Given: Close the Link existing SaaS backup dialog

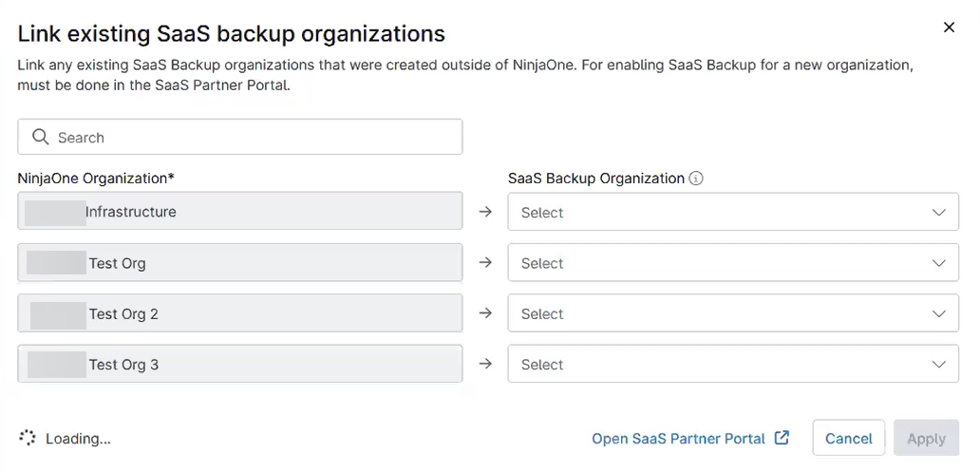Looking at the screenshot, I should tap(949, 28).
